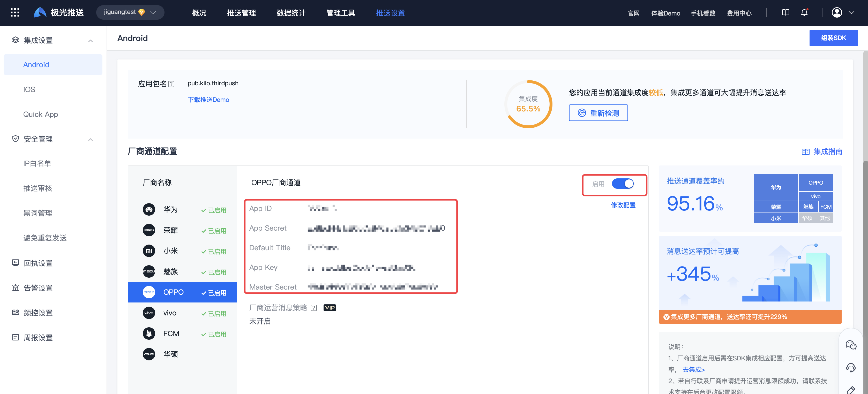The height and width of the screenshot is (394, 868).
Task: Click the receipt settings icon
Action: 16,263
